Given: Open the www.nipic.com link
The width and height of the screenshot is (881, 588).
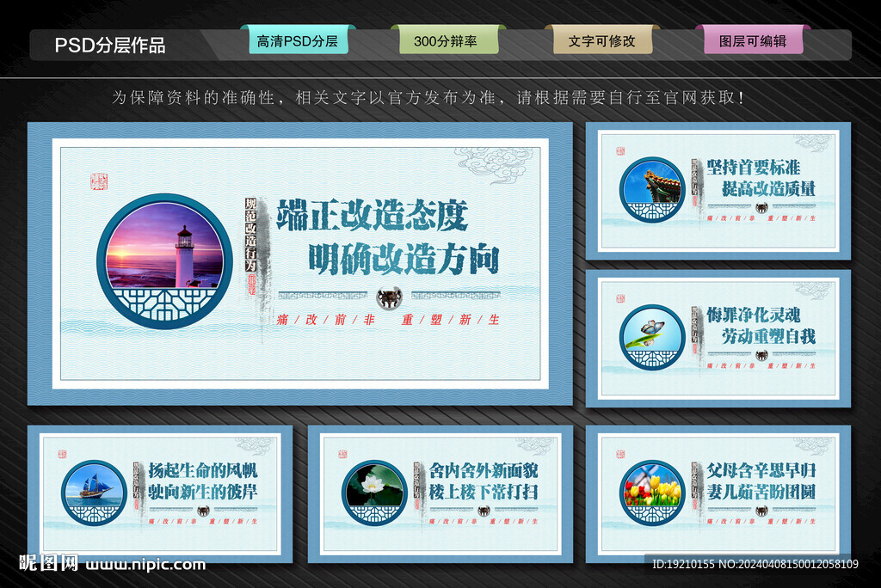Looking at the screenshot, I should (x=146, y=565).
